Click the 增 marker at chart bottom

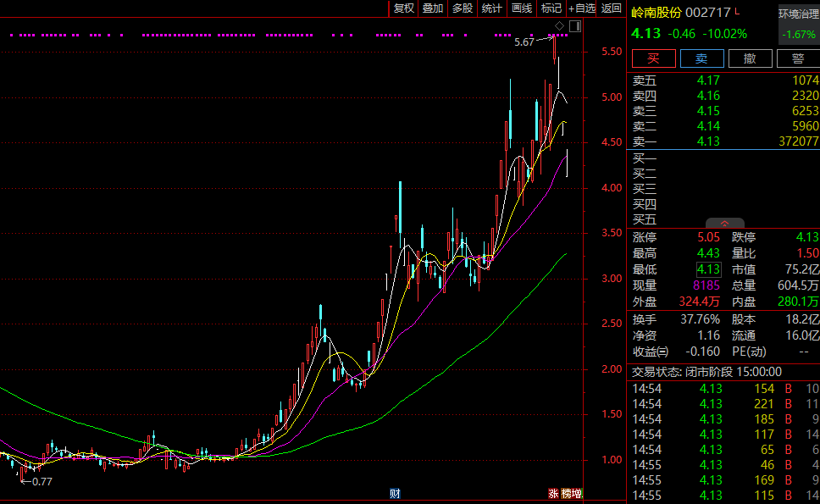click(x=577, y=494)
